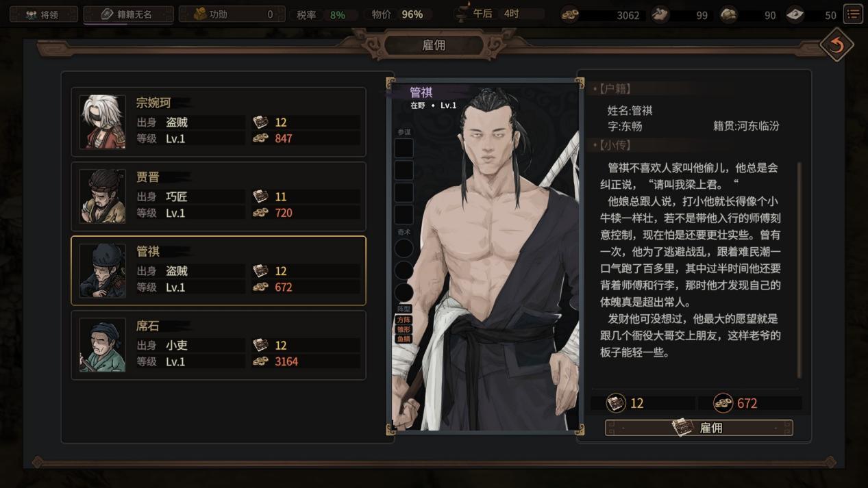Select the 方阵 formation tag
Viewport: 868px width, 488px height.
[x=404, y=320]
